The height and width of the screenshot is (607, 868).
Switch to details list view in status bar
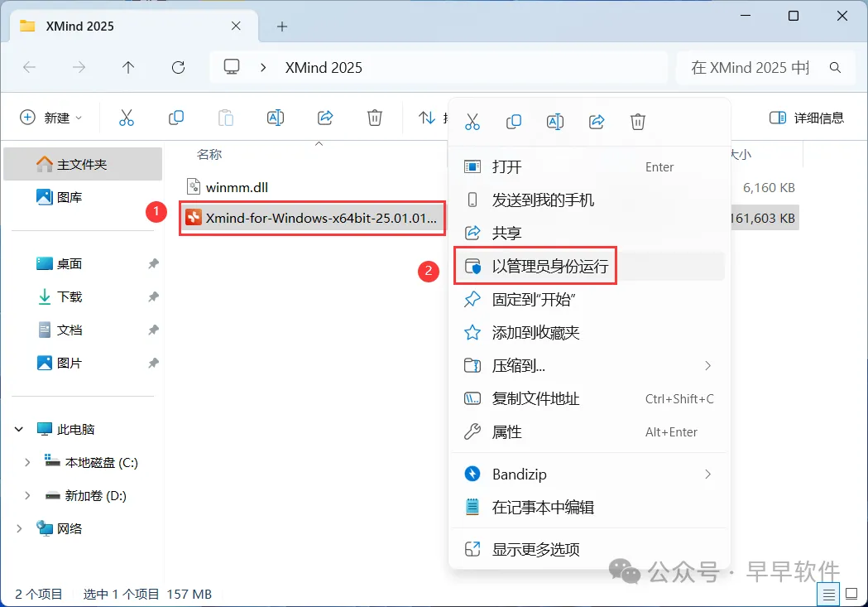(829, 595)
